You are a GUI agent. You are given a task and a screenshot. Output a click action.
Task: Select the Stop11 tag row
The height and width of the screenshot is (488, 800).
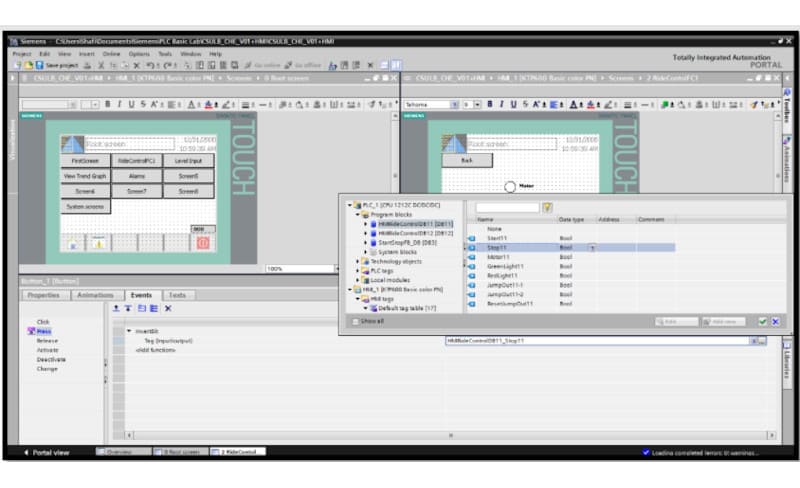click(571, 248)
